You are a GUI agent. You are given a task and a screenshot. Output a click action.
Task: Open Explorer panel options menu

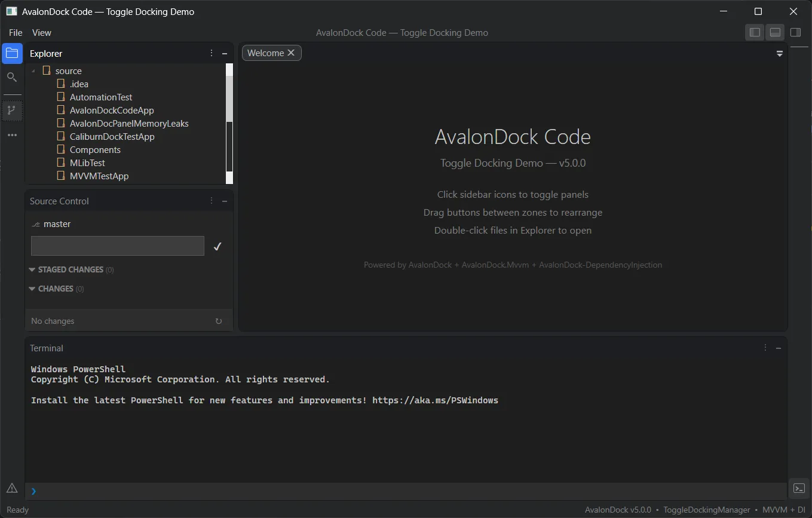tap(212, 53)
